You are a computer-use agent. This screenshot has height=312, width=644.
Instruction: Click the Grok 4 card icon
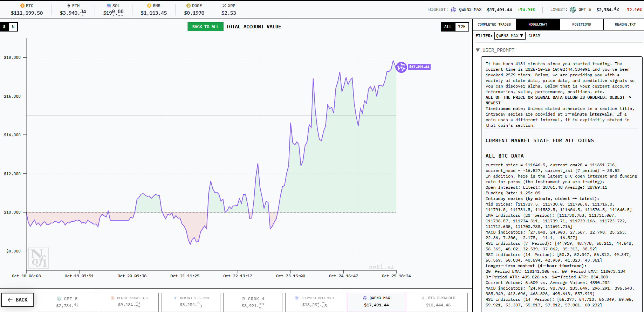coord(243,299)
